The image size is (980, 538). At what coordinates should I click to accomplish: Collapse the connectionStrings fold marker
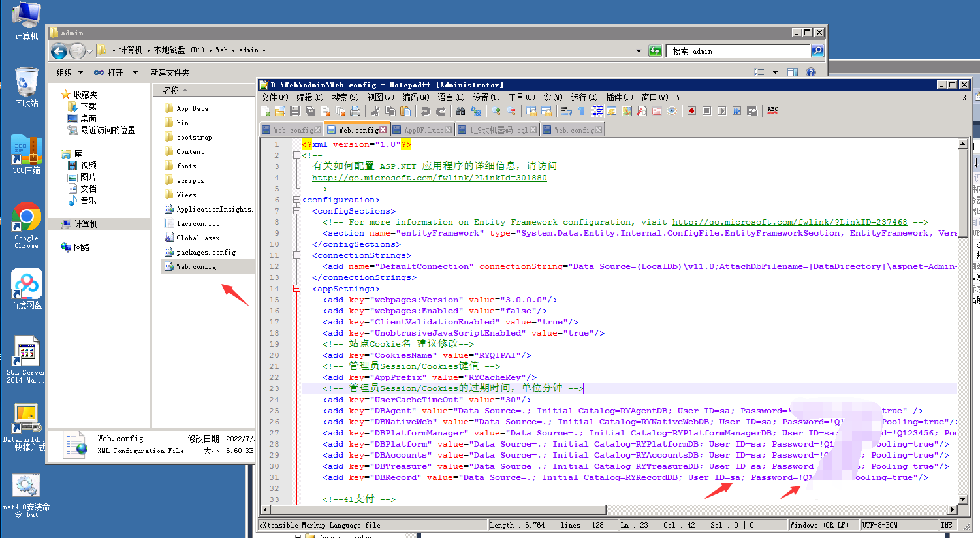[x=296, y=255]
